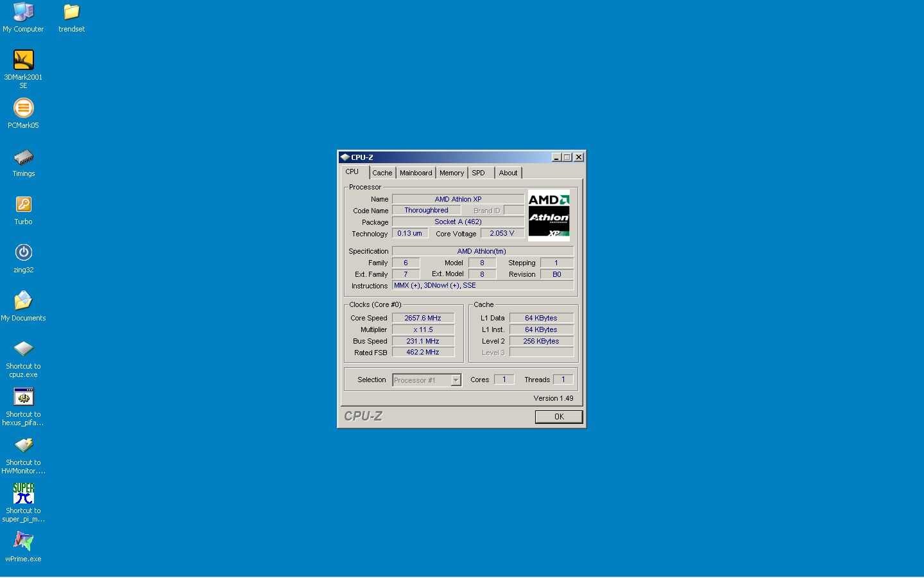Open the Processor #1 selection dropdown
Image resolution: width=924 pixels, height=578 pixels.
point(456,380)
